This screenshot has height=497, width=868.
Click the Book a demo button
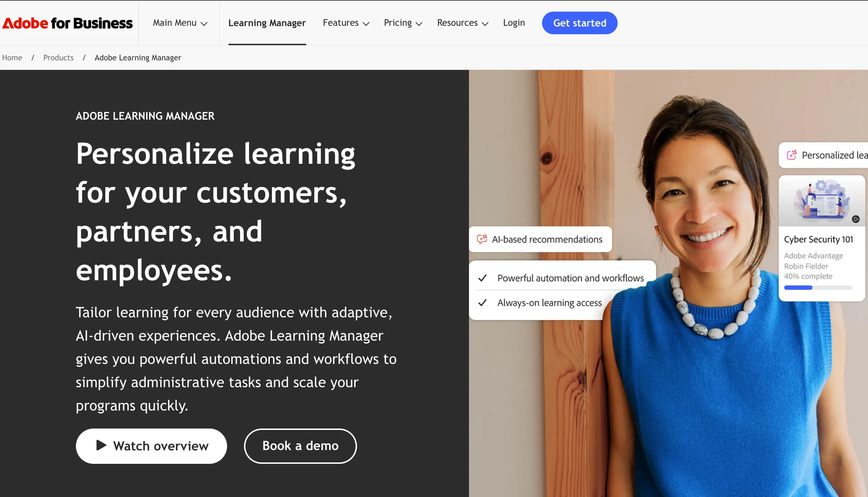300,446
